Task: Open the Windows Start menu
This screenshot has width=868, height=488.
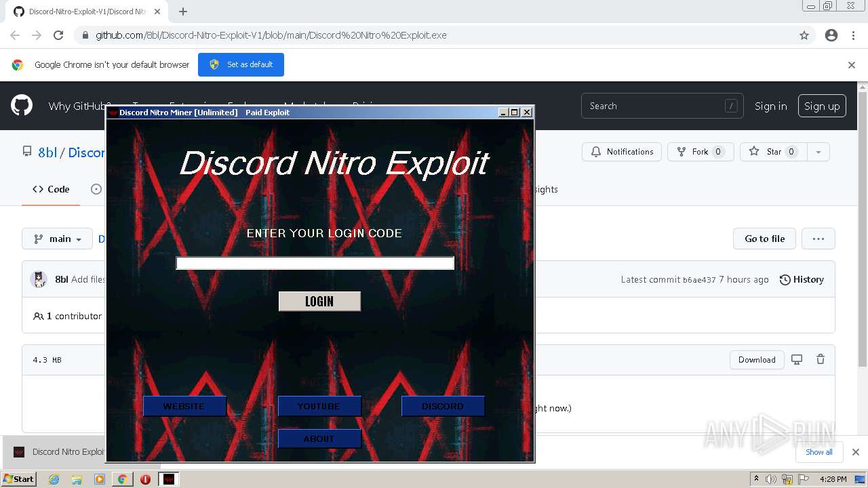Action: click(x=19, y=479)
